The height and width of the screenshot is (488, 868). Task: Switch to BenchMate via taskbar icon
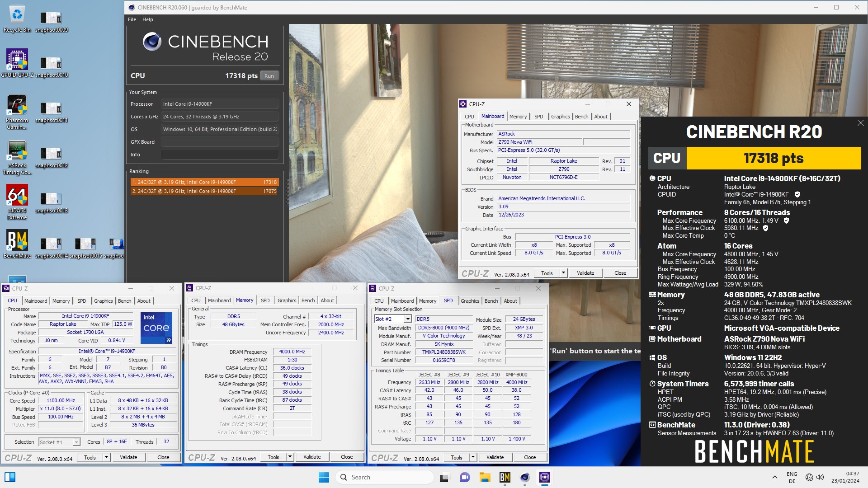coord(505,477)
